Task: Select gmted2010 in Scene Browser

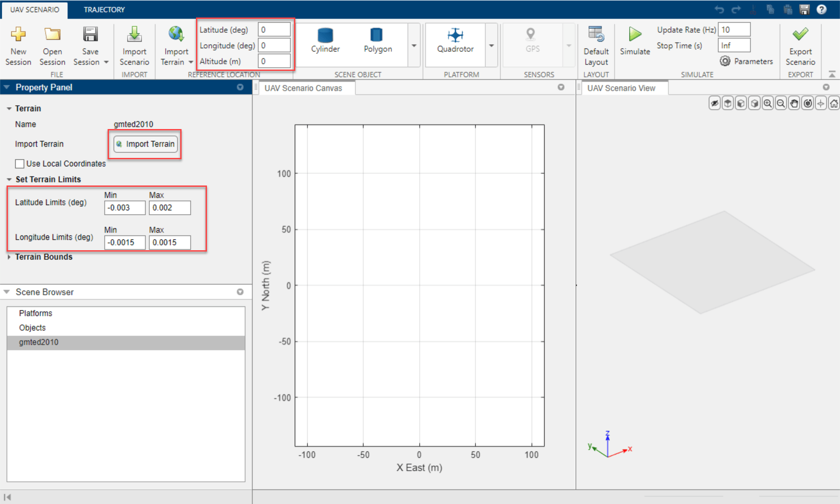Action: (126, 342)
